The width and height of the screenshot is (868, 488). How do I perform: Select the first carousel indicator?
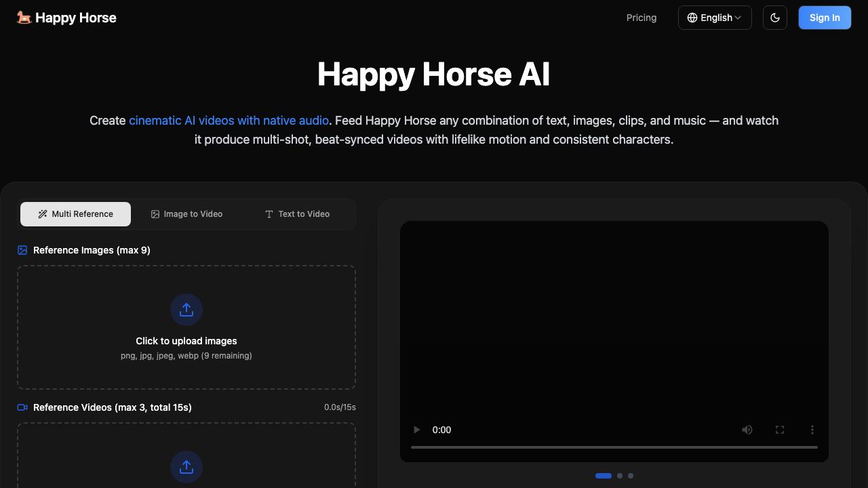(x=604, y=476)
